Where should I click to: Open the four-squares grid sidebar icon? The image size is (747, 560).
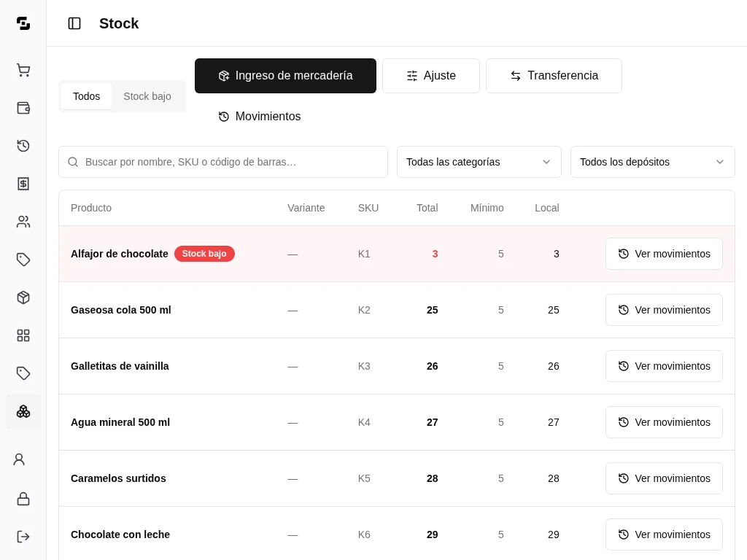[23, 335]
